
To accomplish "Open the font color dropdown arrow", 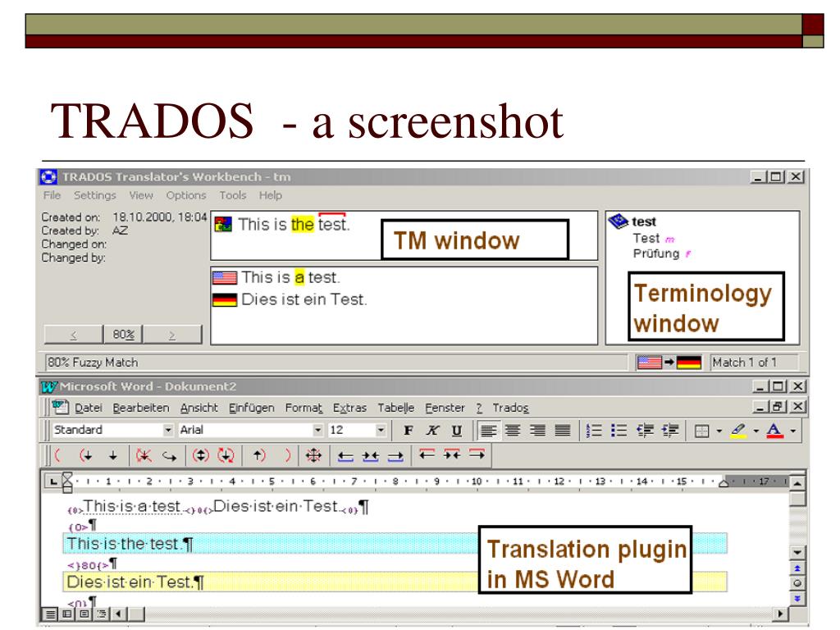I will tap(793, 431).
